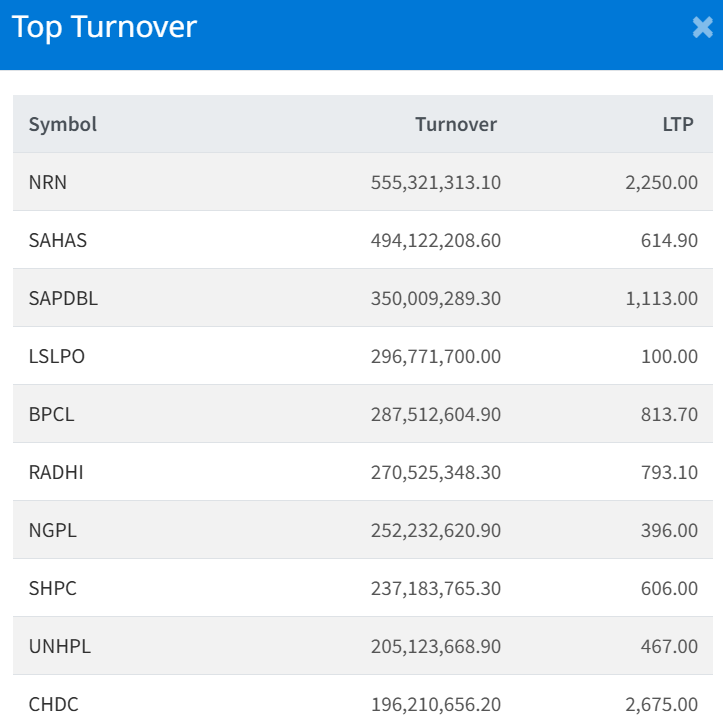Image resolution: width=723 pixels, height=722 pixels.
Task: Select the LSLPO symbol
Action: 57,356
